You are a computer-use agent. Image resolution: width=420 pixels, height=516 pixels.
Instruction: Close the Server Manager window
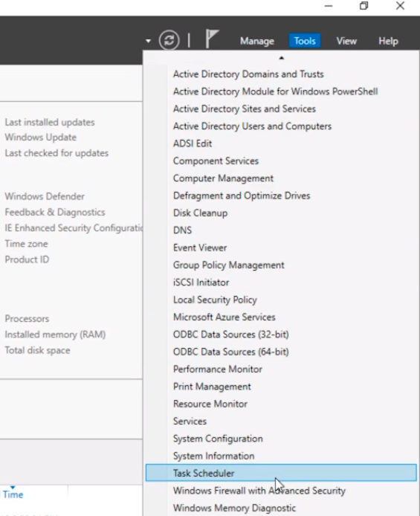[400, 6]
